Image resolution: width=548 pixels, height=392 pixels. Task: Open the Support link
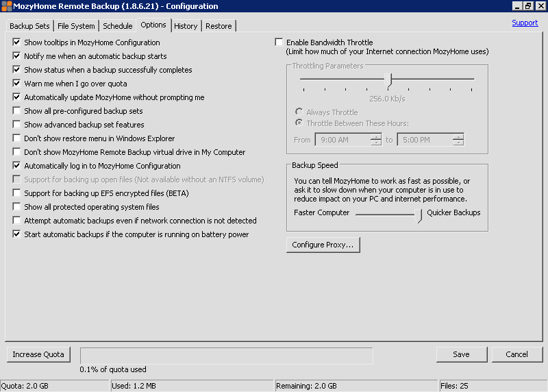tap(525, 23)
